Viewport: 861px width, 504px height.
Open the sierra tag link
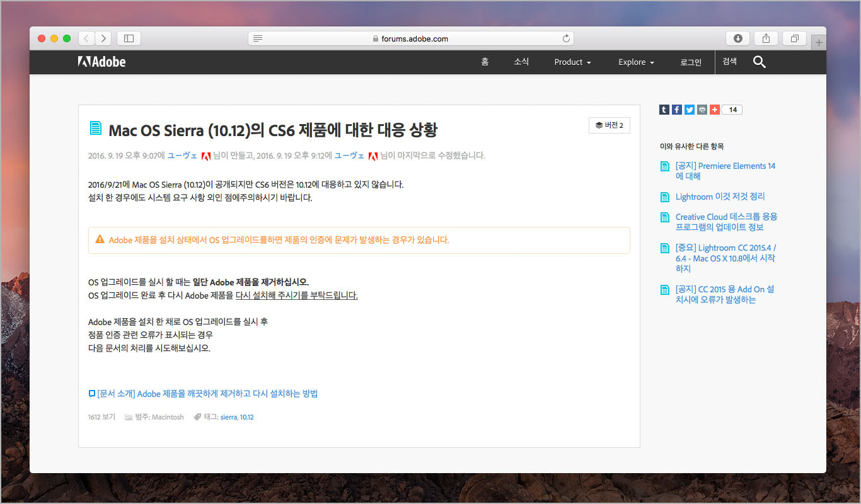point(229,417)
